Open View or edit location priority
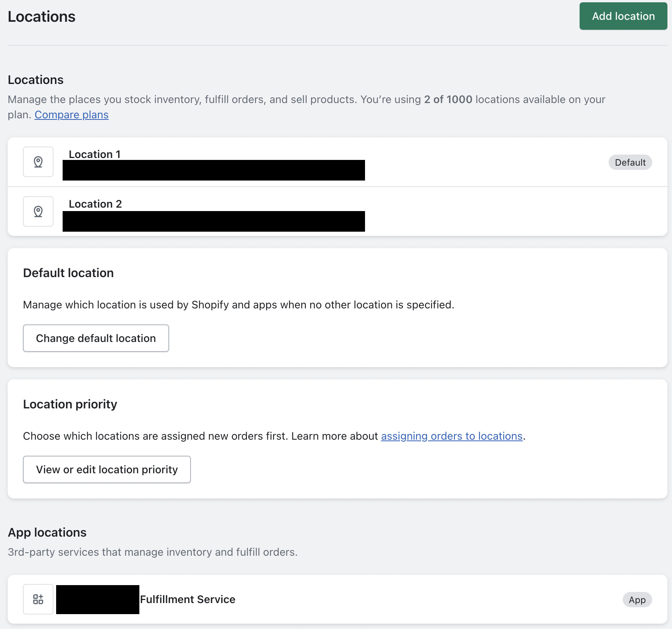Screen dimensions: 672x629 tap(107, 469)
